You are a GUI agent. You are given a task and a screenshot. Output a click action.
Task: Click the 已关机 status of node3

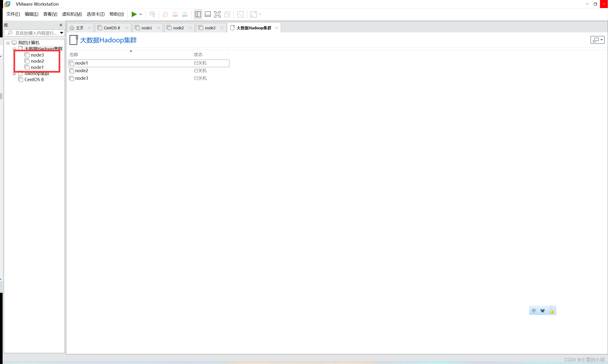tap(200, 78)
